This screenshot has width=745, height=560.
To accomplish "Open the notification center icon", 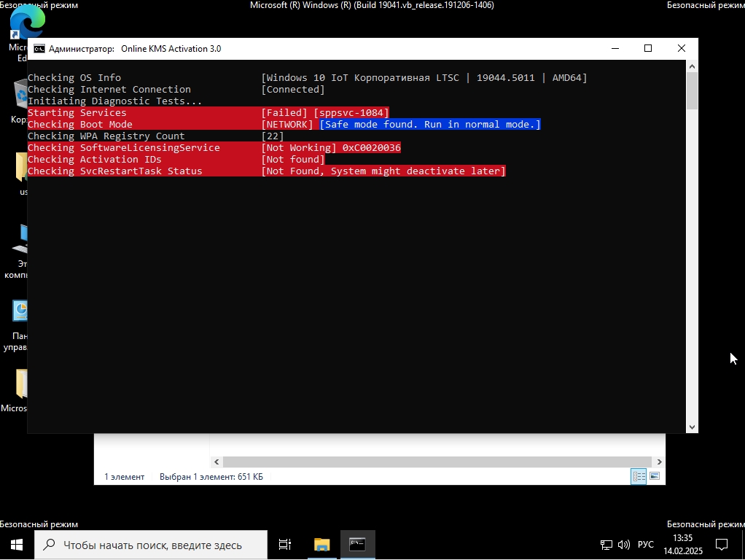I will pyautogui.click(x=721, y=545).
